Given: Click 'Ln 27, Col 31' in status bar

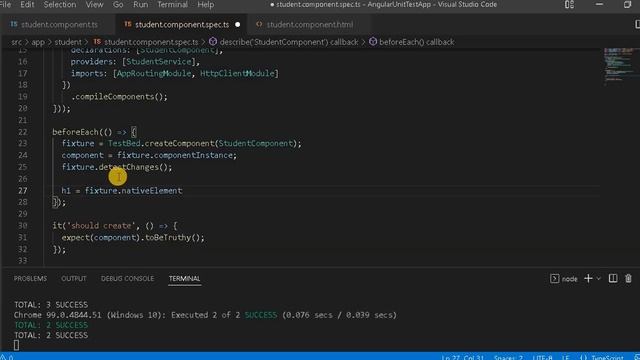Looking at the screenshot, I should (x=462, y=358).
